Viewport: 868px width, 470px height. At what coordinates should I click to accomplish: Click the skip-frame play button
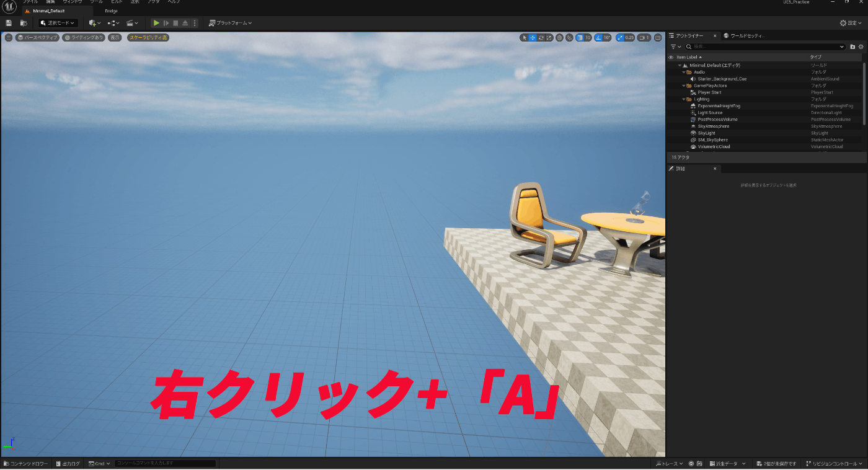166,23
